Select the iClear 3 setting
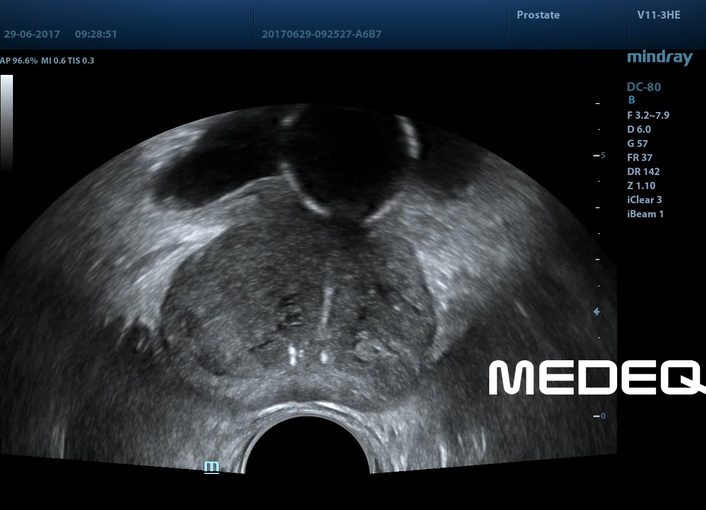Image resolution: width=706 pixels, height=510 pixels. click(644, 200)
